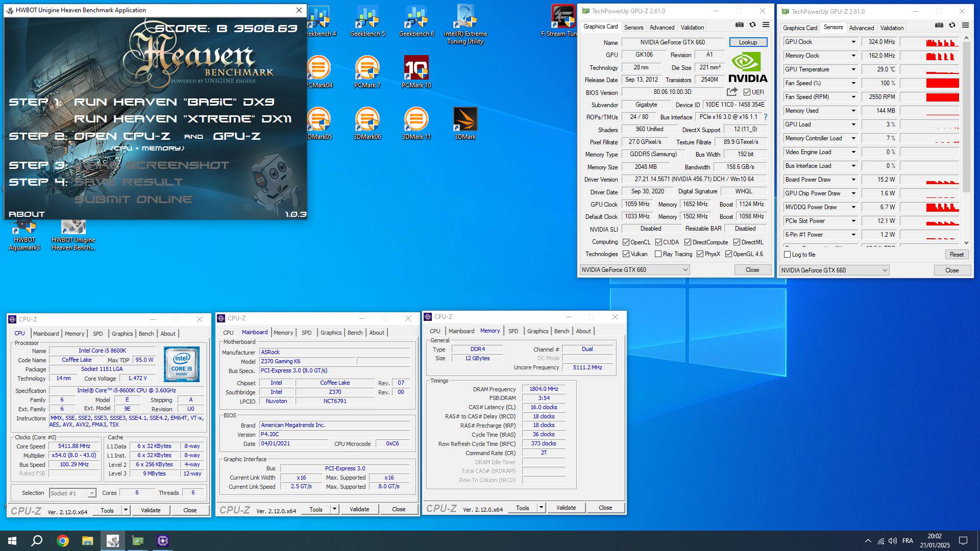Open Google Chrome from the taskbar
This screenshot has height=551, width=980.
(x=63, y=541)
